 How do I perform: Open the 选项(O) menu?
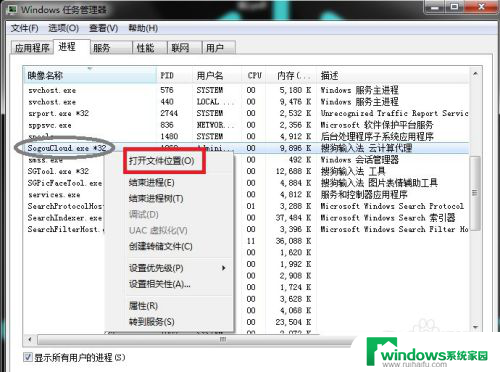[63, 28]
